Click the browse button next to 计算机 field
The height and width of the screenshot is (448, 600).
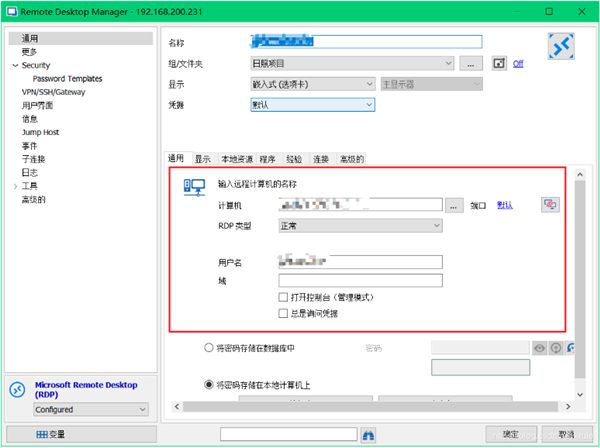pos(454,205)
